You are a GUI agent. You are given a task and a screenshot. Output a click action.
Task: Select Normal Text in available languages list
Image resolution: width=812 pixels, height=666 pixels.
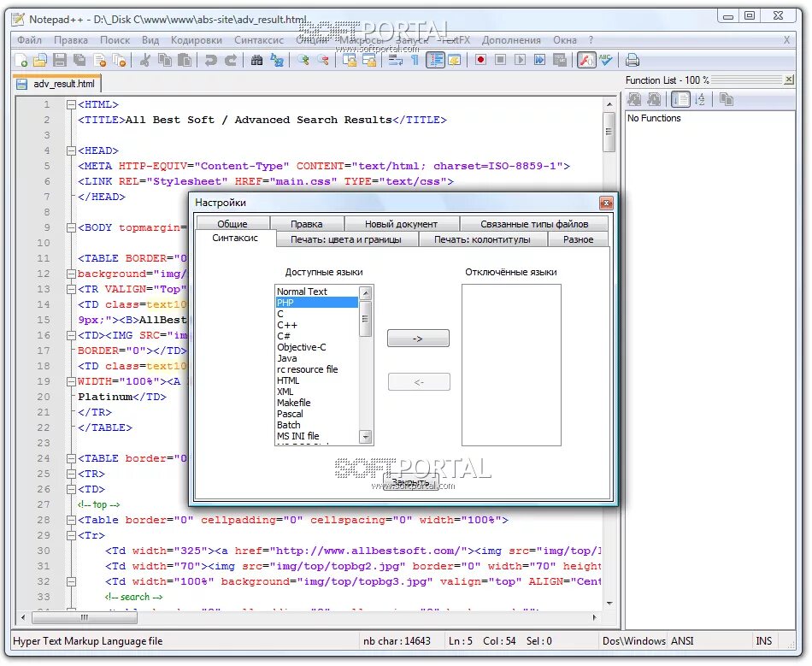pos(316,292)
